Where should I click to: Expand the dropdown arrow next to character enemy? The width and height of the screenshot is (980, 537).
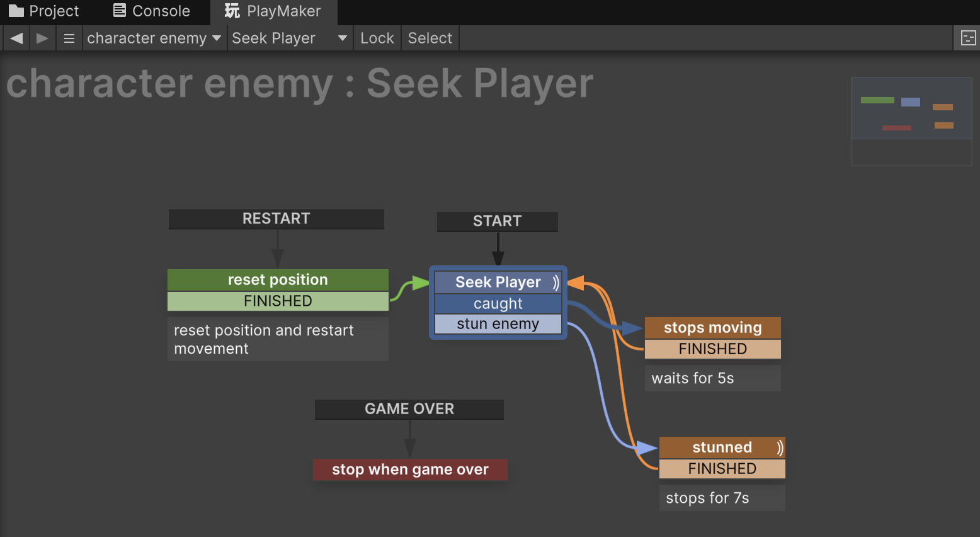pyautogui.click(x=217, y=38)
